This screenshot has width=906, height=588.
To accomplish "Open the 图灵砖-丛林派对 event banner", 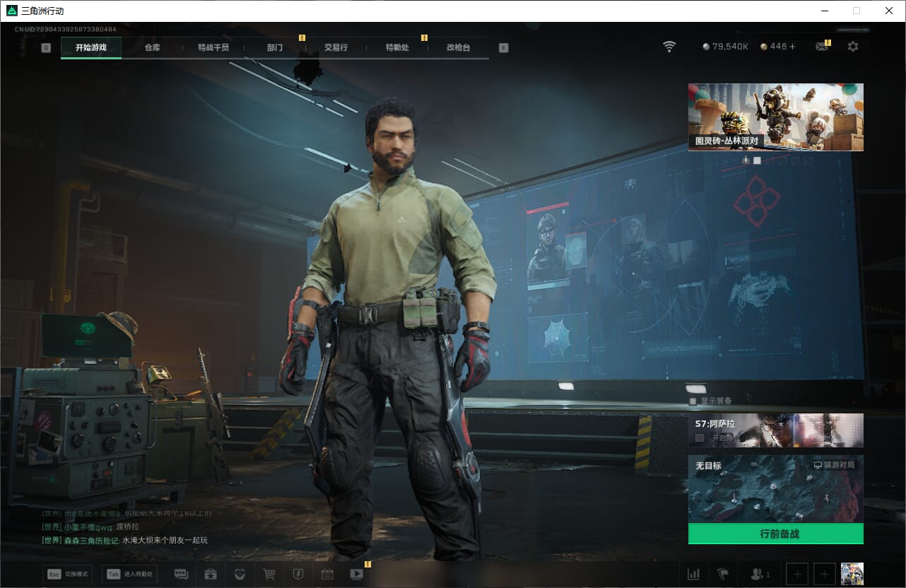I will 776,117.
